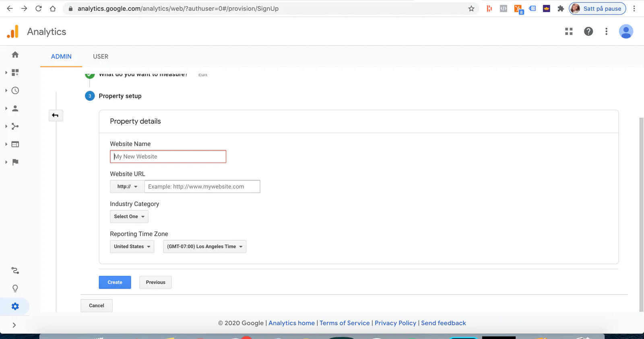Open Discover lightbulb icon
The width and height of the screenshot is (644, 339).
tap(15, 289)
